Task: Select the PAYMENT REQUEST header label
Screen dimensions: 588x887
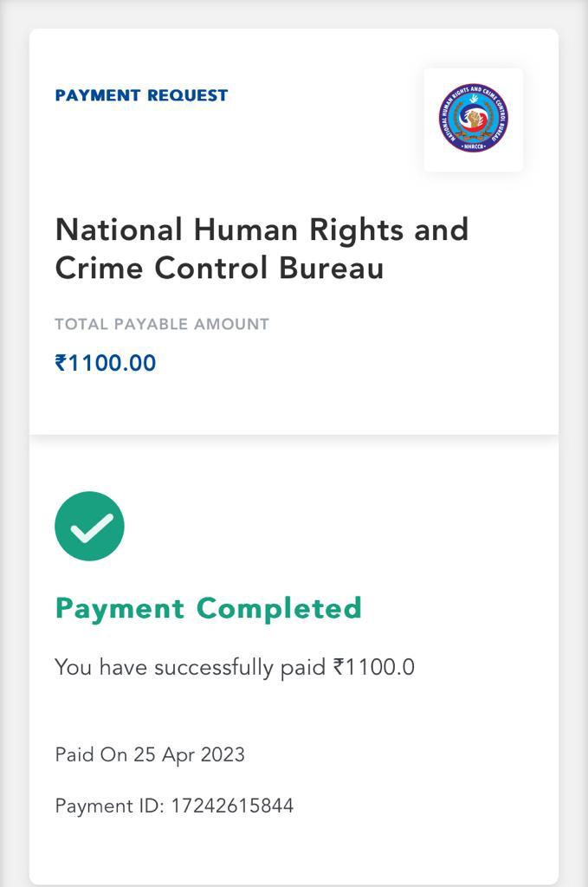Action: (x=141, y=95)
